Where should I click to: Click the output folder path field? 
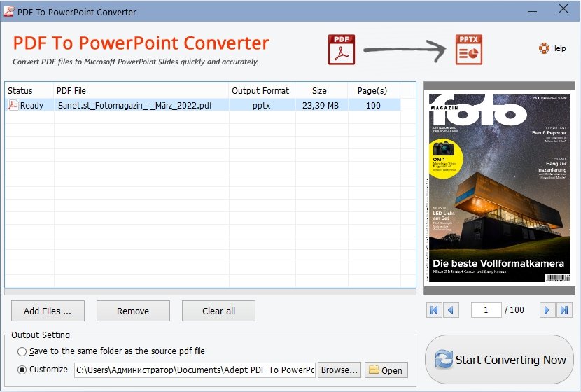point(195,370)
